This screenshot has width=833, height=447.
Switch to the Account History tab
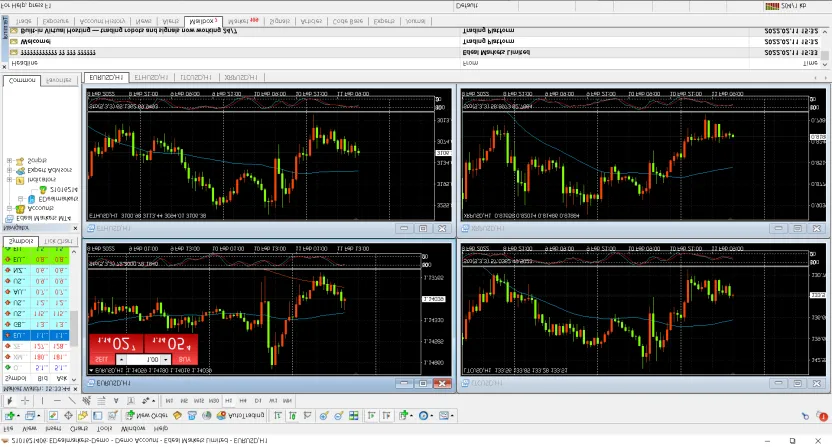[x=102, y=21]
